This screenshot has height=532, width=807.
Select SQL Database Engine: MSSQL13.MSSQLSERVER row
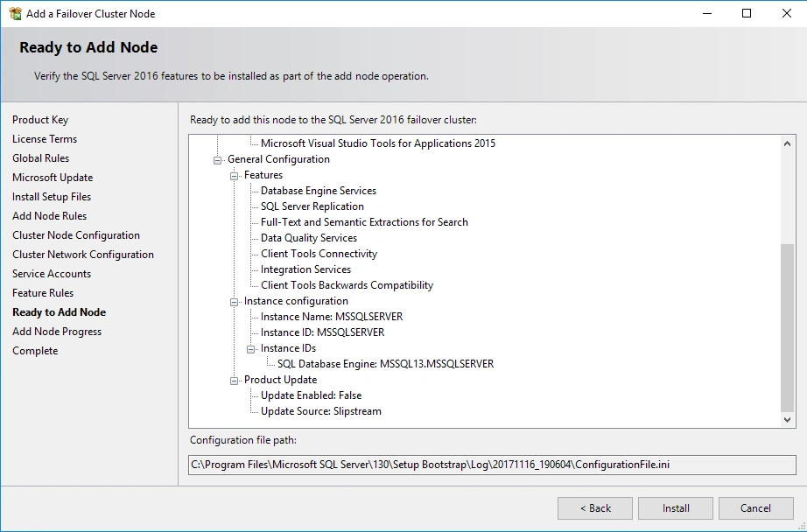(x=385, y=364)
